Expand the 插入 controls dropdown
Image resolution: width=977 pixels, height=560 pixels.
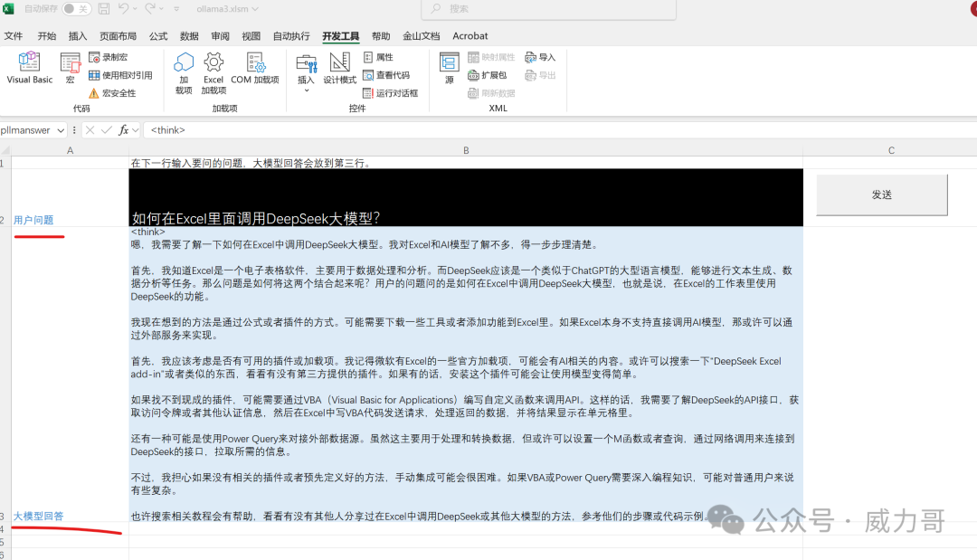(x=306, y=90)
